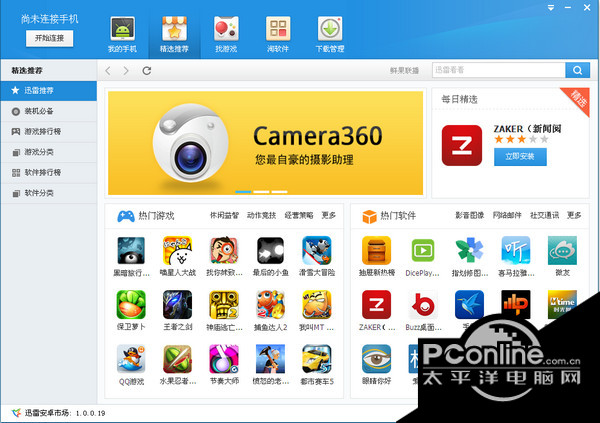
Task: Open 软件分类 in the sidebar
Action: pyautogui.click(x=49, y=193)
